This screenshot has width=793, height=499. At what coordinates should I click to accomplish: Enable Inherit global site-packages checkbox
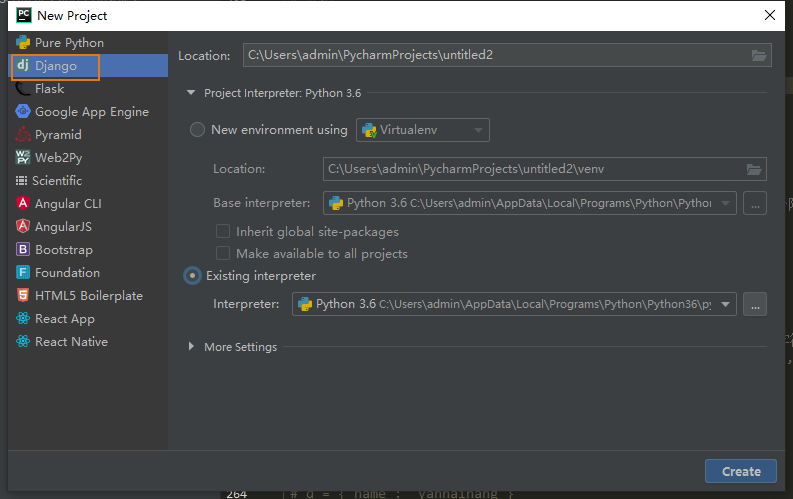coord(223,231)
